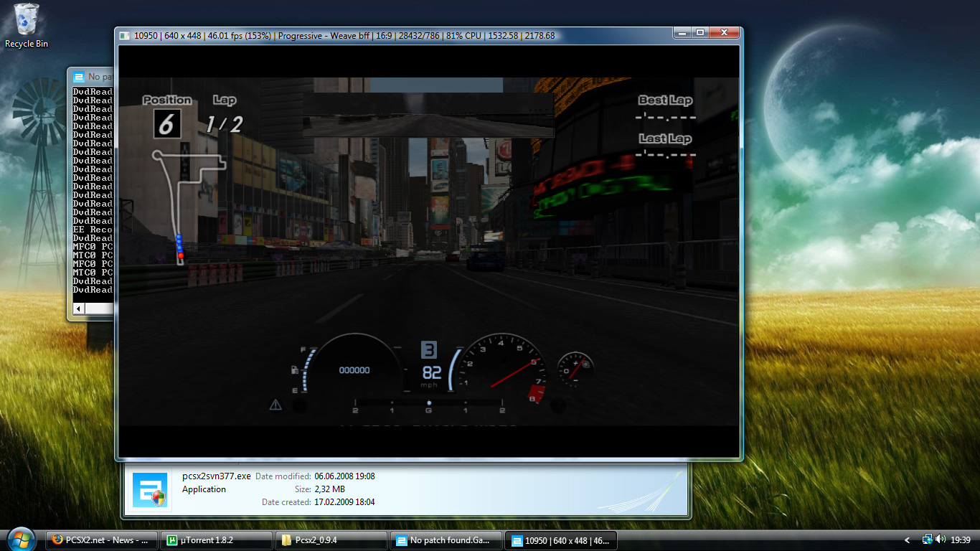Open the volume speaker tray icon
The height and width of the screenshot is (551, 980).
[941, 540]
